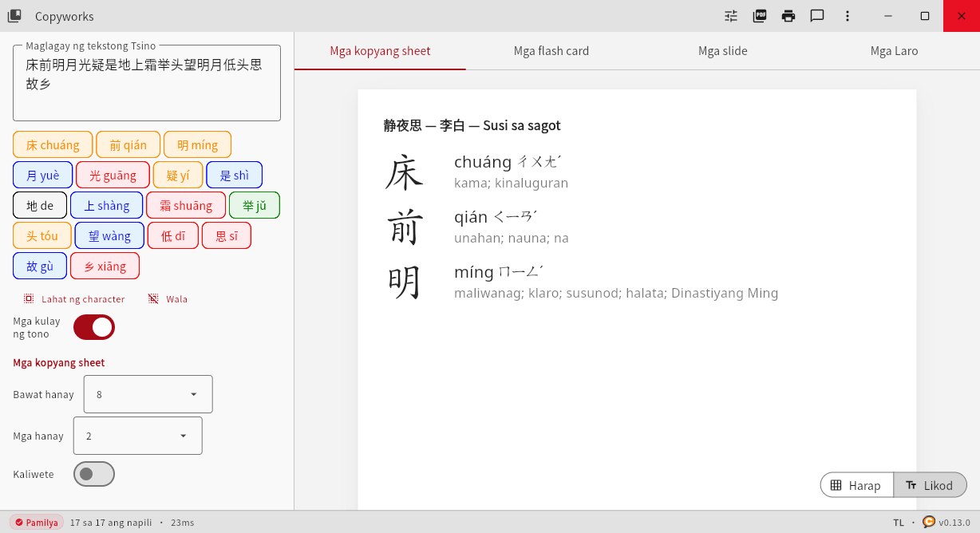Screen dimensions: 980x533
Task: Open the Mga hanay dropdown
Action: pyautogui.click(x=138, y=436)
